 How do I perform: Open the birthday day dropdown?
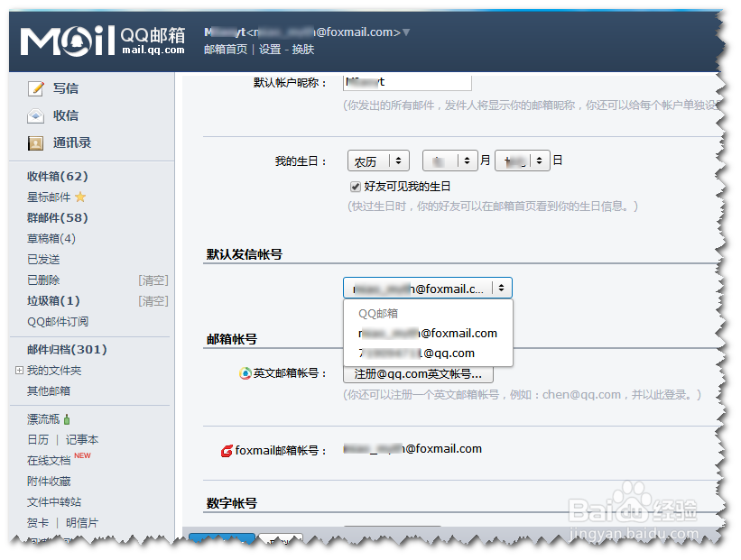tap(523, 161)
